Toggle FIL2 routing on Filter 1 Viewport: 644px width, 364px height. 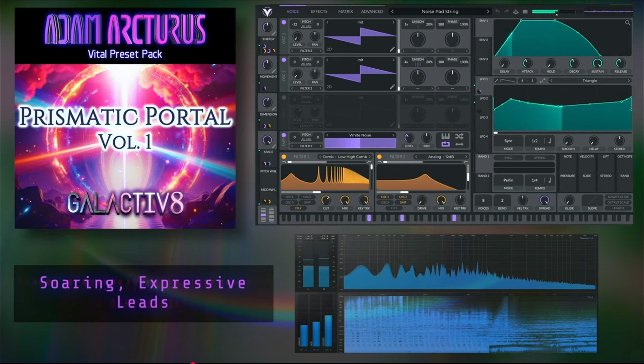298,208
